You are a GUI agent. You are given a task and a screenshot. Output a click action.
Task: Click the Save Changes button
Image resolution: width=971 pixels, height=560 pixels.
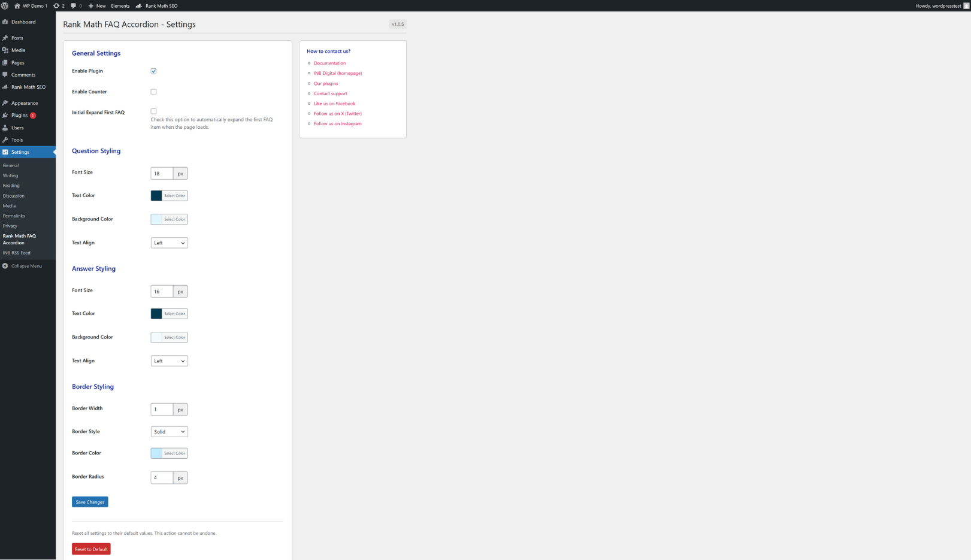[90, 502]
